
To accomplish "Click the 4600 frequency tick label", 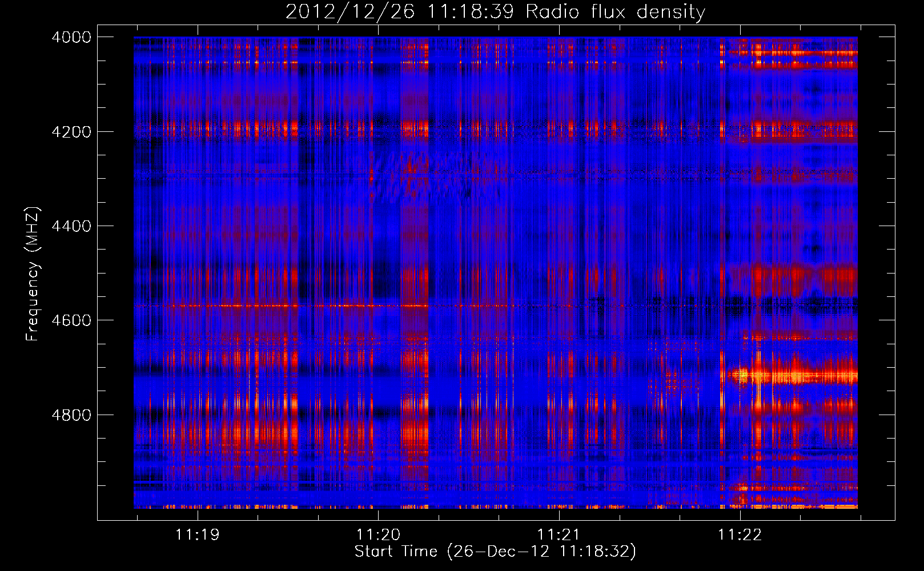I will [x=71, y=320].
